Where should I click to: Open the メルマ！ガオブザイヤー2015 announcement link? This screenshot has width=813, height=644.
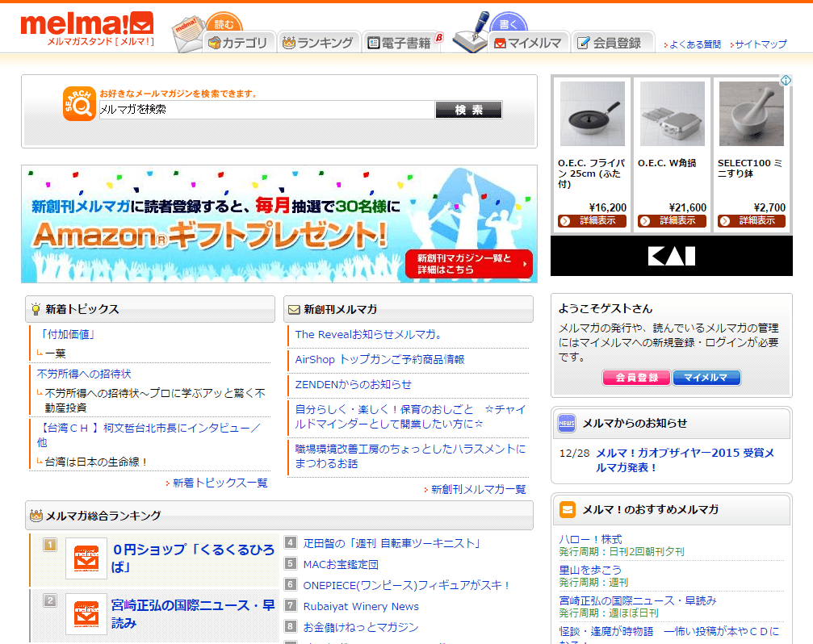click(685, 460)
